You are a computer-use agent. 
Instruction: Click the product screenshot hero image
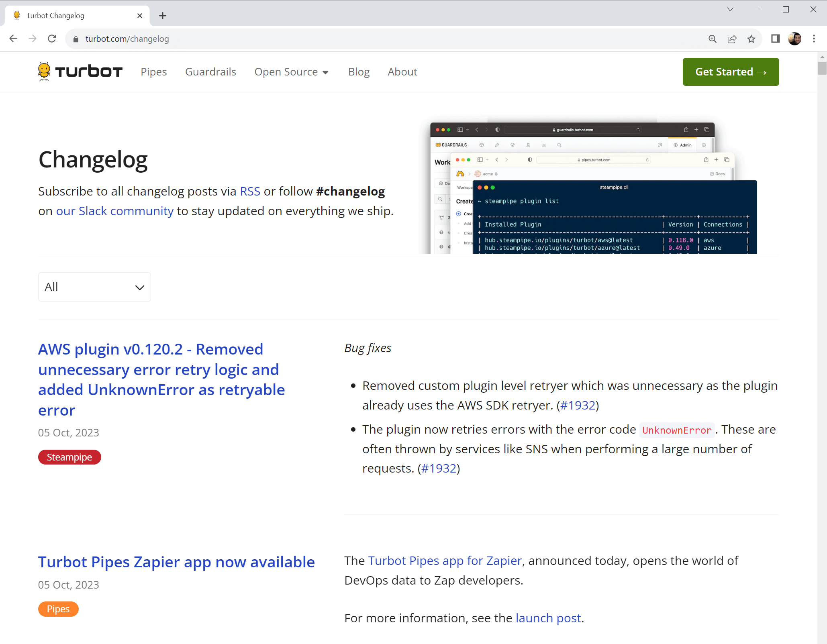pyautogui.click(x=593, y=187)
